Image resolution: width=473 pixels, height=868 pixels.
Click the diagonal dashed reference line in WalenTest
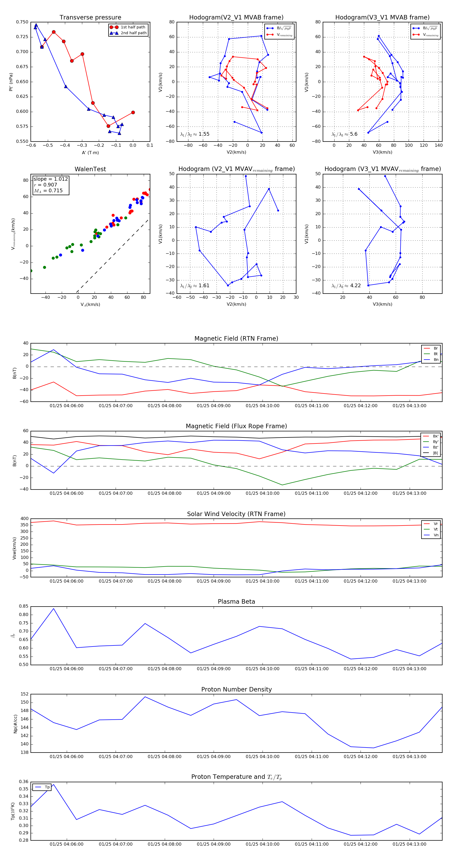[112, 256]
